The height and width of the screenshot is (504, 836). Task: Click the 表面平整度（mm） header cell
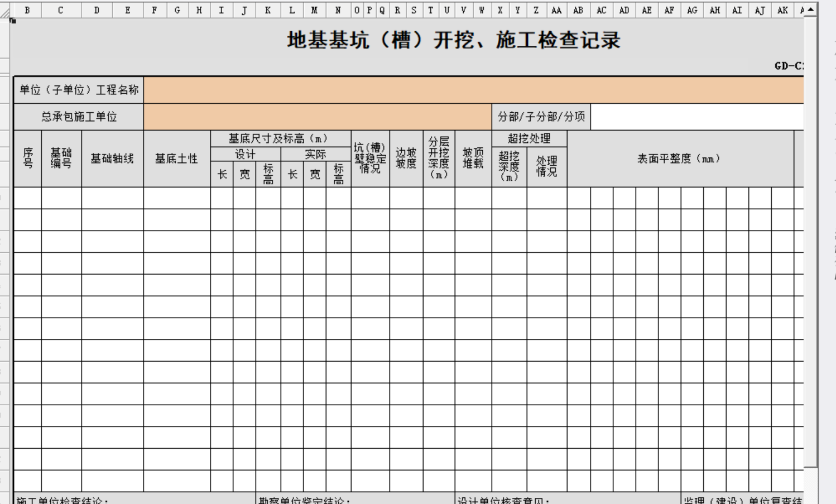pyautogui.click(x=680, y=159)
